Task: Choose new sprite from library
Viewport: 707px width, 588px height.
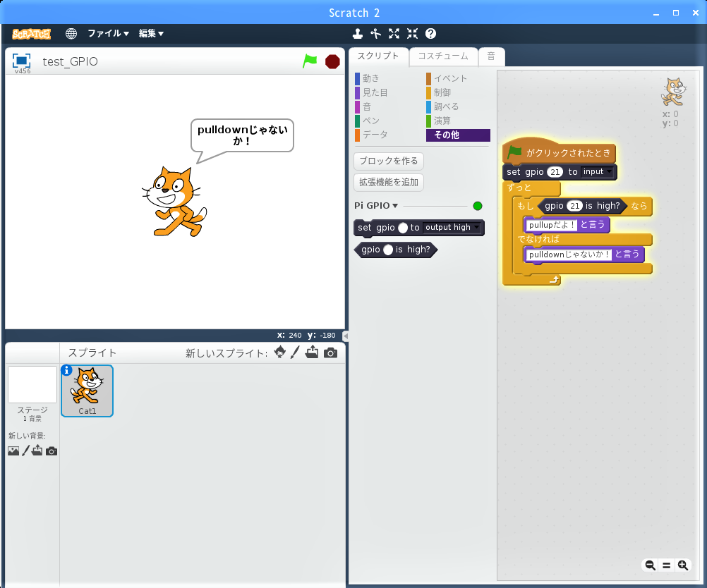Action: coord(279,353)
